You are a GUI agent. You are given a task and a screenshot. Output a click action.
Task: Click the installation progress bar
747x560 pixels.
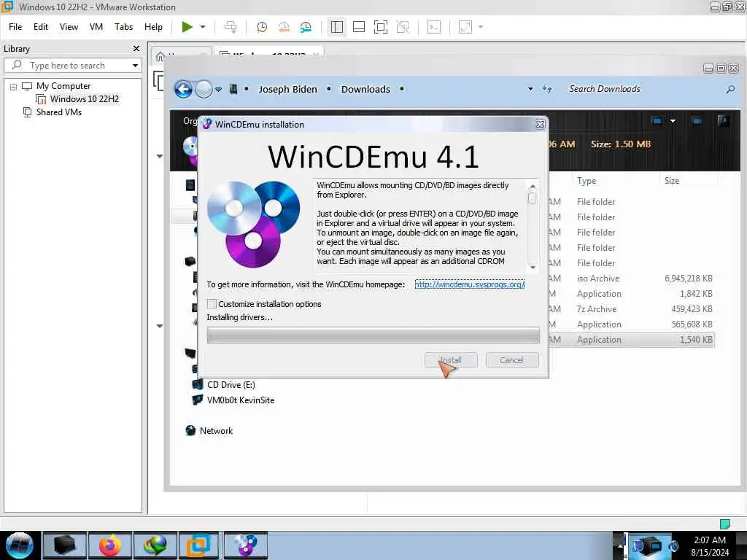pyautogui.click(x=373, y=335)
